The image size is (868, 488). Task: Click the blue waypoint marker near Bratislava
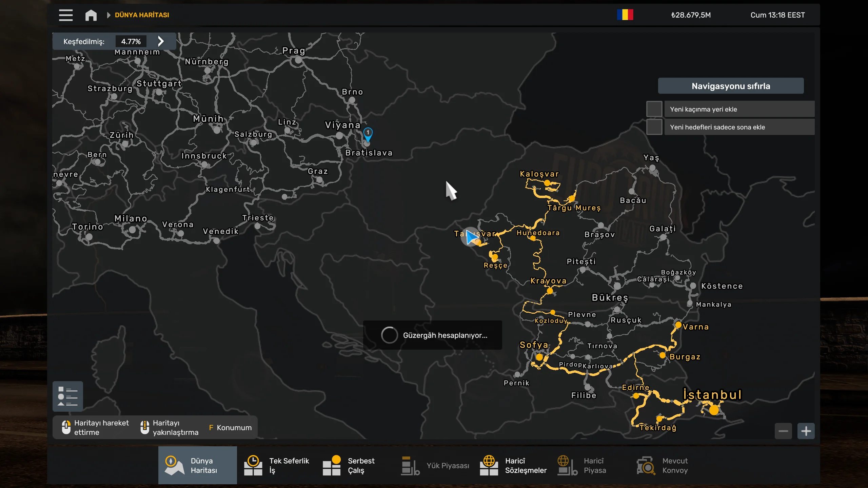pyautogui.click(x=368, y=133)
